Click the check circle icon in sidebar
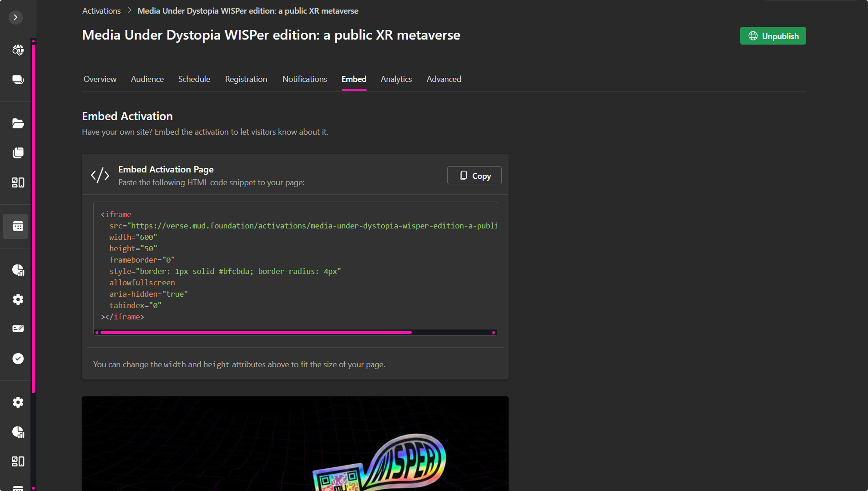 pyautogui.click(x=18, y=358)
